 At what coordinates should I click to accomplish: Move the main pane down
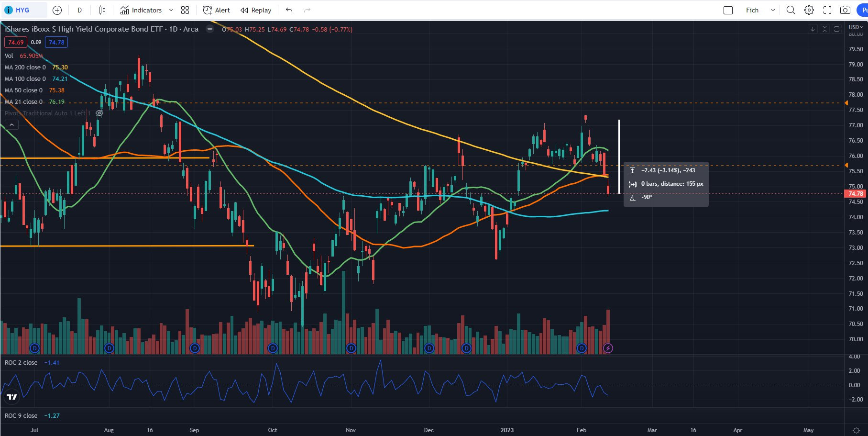click(813, 29)
